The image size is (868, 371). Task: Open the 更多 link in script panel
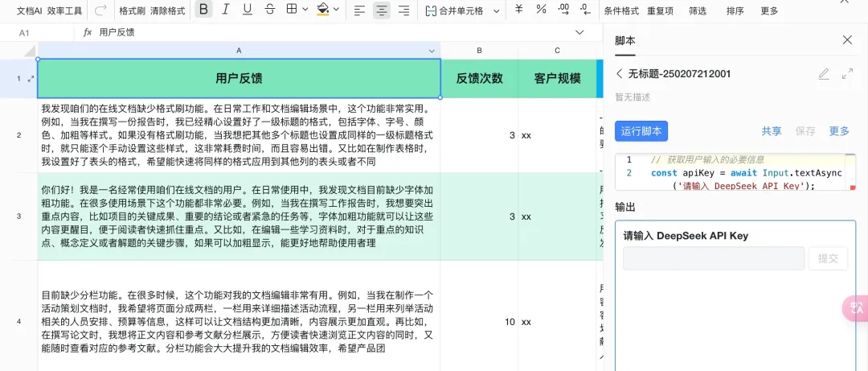coord(838,131)
